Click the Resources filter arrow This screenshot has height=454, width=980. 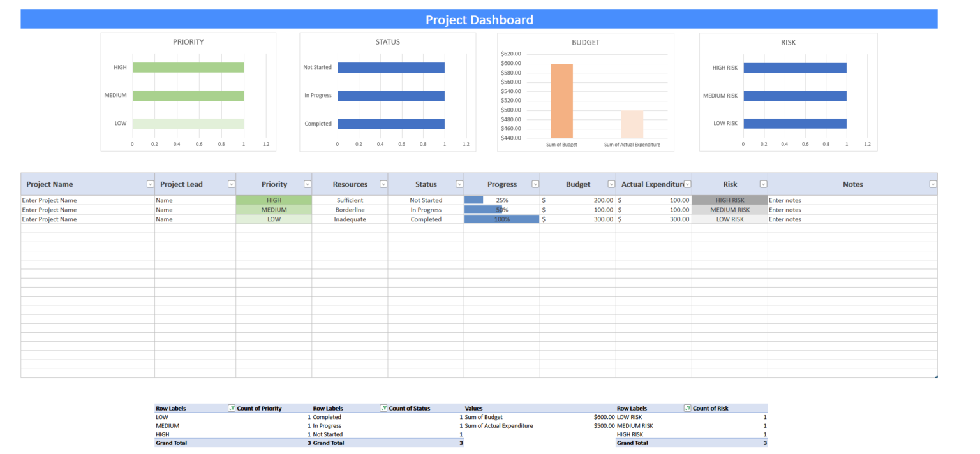[383, 184]
